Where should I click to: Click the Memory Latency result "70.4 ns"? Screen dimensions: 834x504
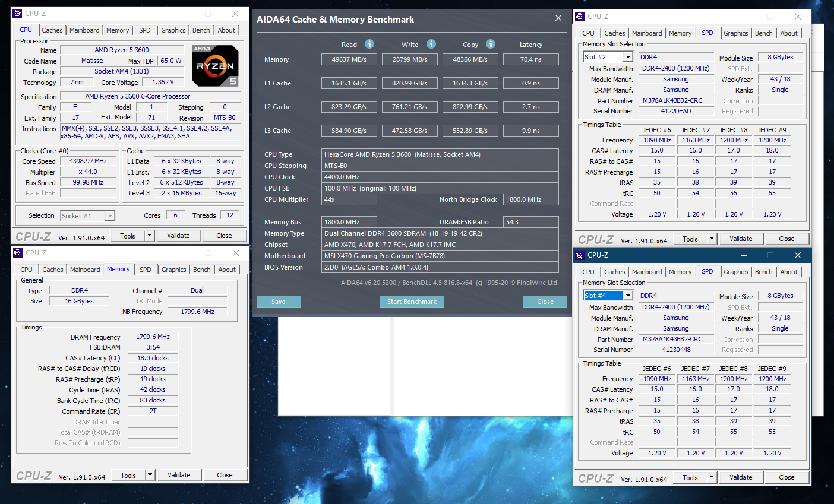pyautogui.click(x=531, y=59)
